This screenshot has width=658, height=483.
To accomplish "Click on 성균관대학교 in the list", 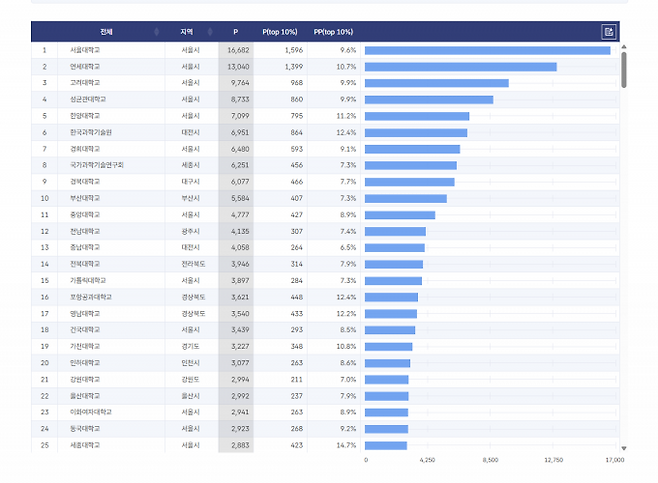I will pyautogui.click(x=88, y=99).
